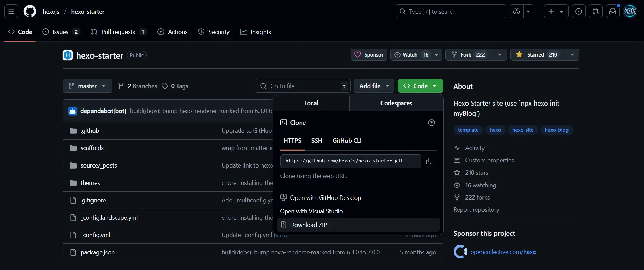
Task: Click Download ZIP option
Action: [308, 225]
